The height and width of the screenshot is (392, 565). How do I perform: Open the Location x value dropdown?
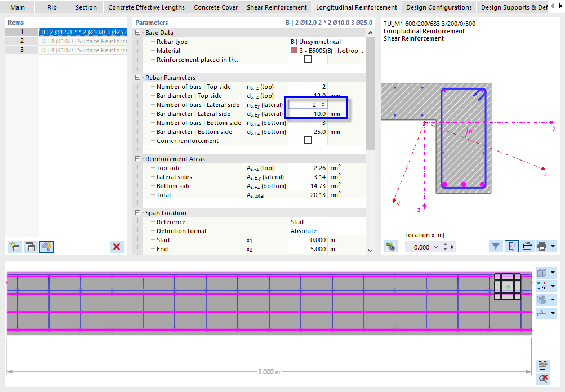[x=436, y=247]
